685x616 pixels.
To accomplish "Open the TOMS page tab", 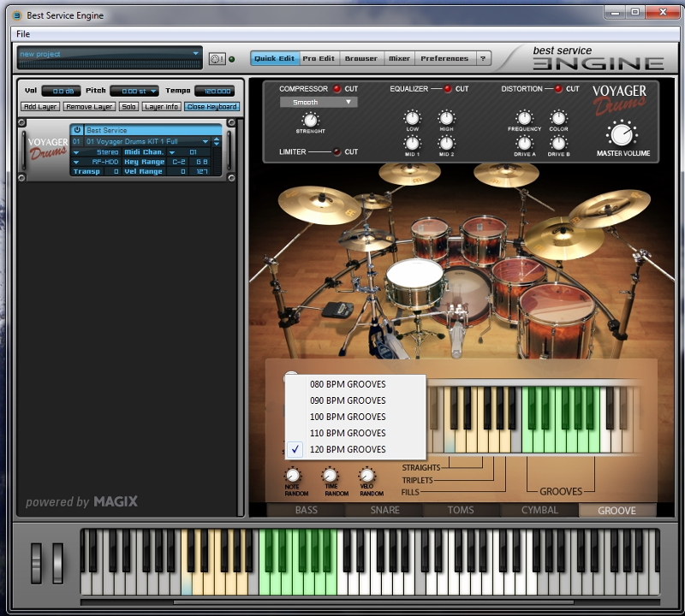I will 461,511.
